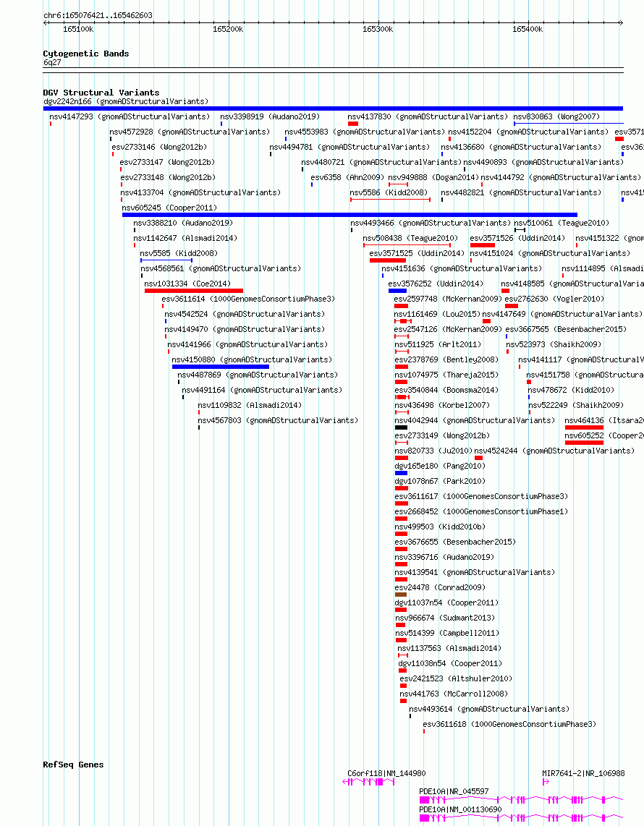
Task: Select nsv5586 (Kidd2008) label
Action: coord(389,193)
